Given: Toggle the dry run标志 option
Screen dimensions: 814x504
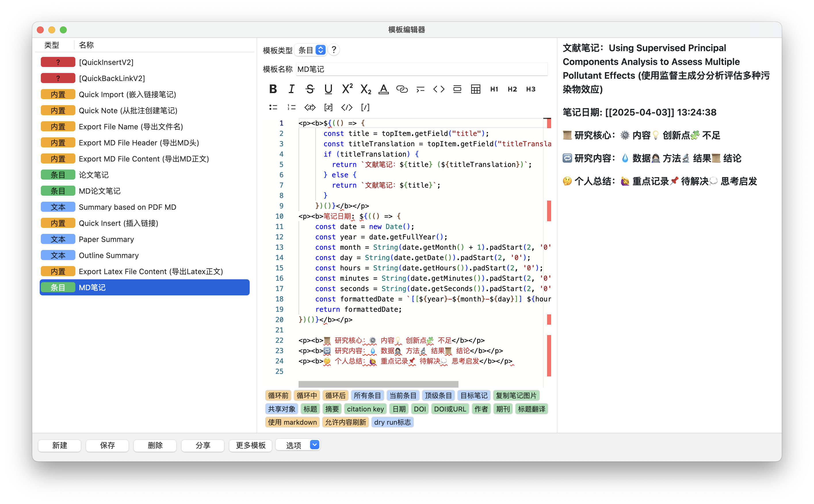Looking at the screenshot, I should coord(392,422).
